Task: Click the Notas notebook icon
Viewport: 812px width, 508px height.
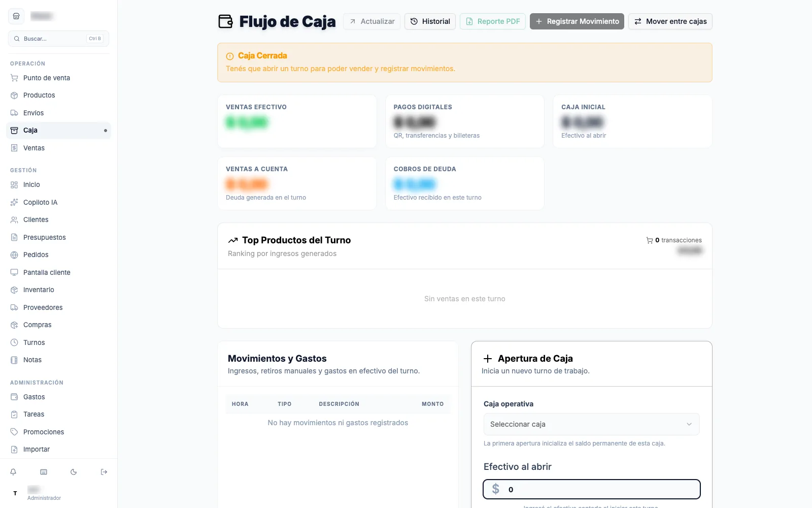Action: pyautogui.click(x=14, y=360)
